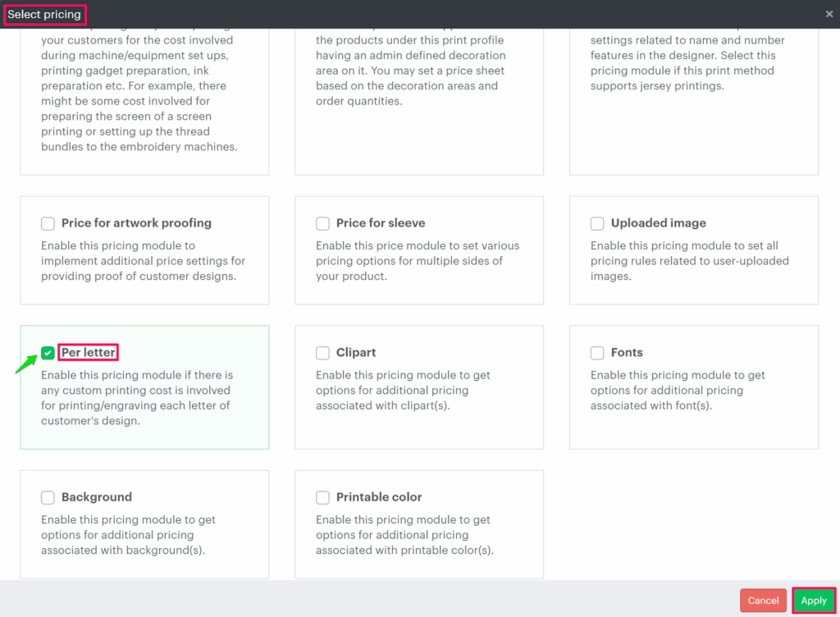Tick the Uploaded image checkbox

click(597, 223)
